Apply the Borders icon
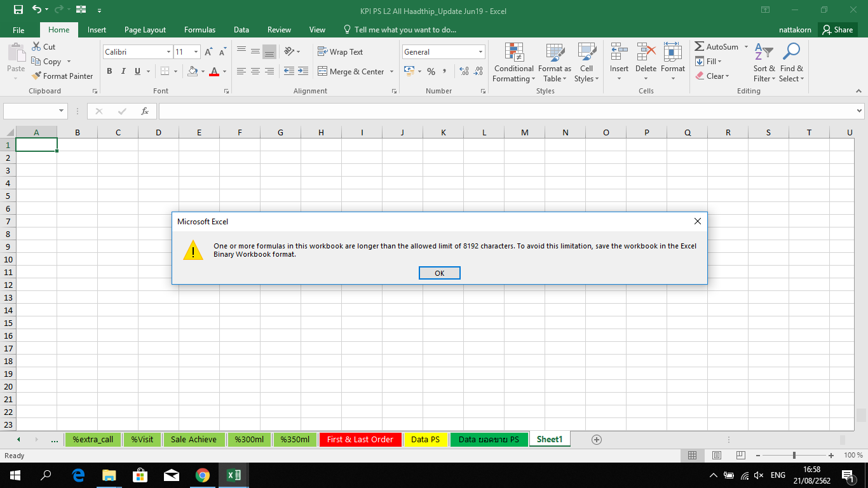 [x=165, y=71]
